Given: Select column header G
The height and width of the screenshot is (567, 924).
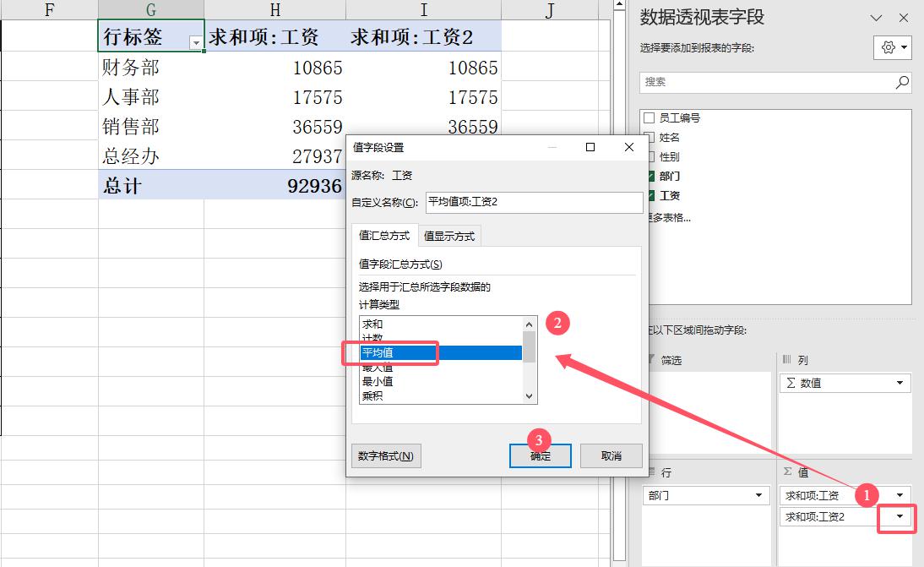Looking at the screenshot, I should coord(151,9).
